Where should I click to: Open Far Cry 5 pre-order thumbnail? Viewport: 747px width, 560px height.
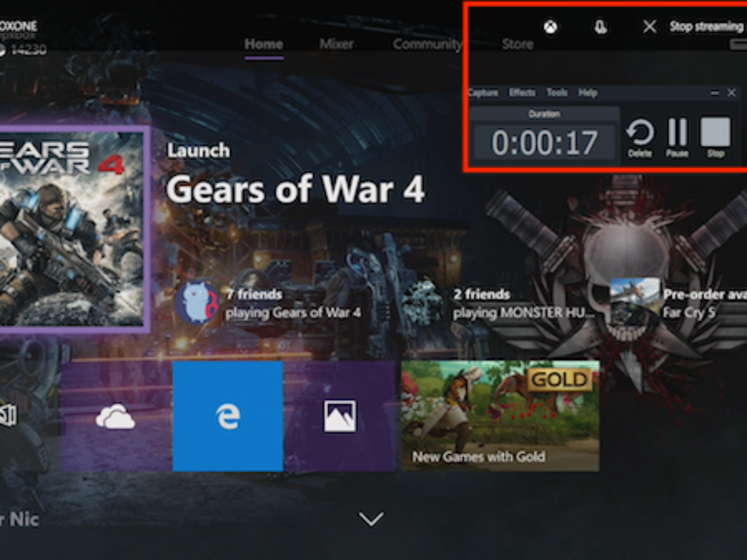coord(635,302)
